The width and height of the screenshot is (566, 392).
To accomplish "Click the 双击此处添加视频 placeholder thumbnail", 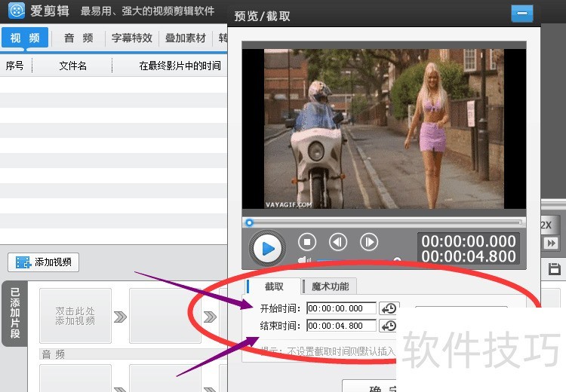I will [75, 316].
